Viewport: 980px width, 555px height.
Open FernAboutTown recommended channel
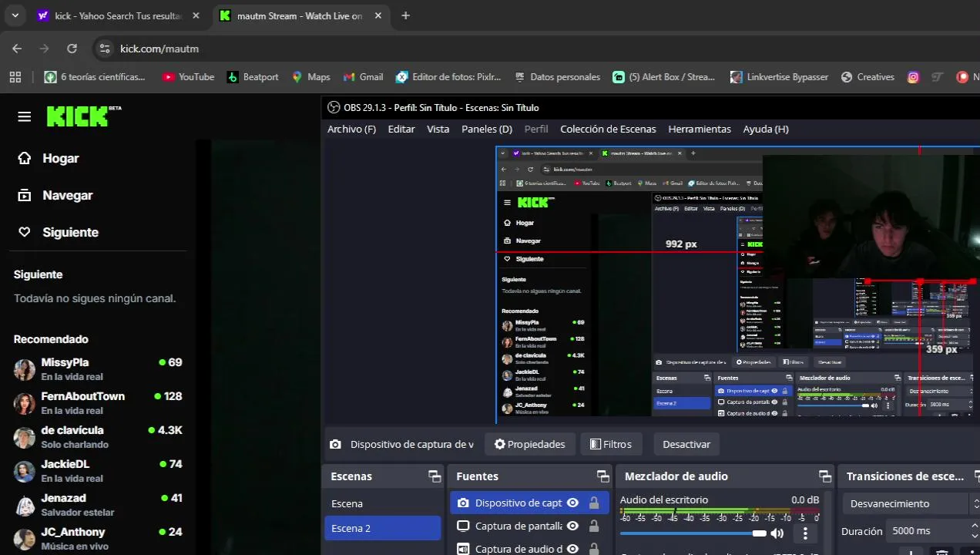tap(98, 402)
